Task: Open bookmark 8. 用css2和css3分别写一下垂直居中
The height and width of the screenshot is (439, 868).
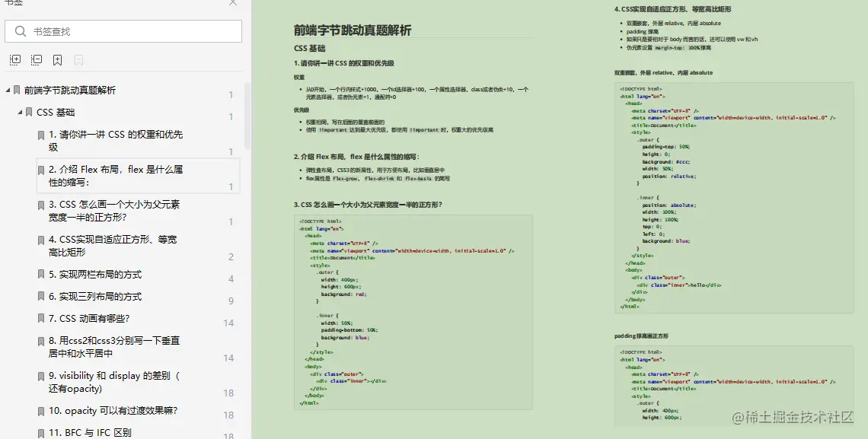Action: click(x=114, y=347)
